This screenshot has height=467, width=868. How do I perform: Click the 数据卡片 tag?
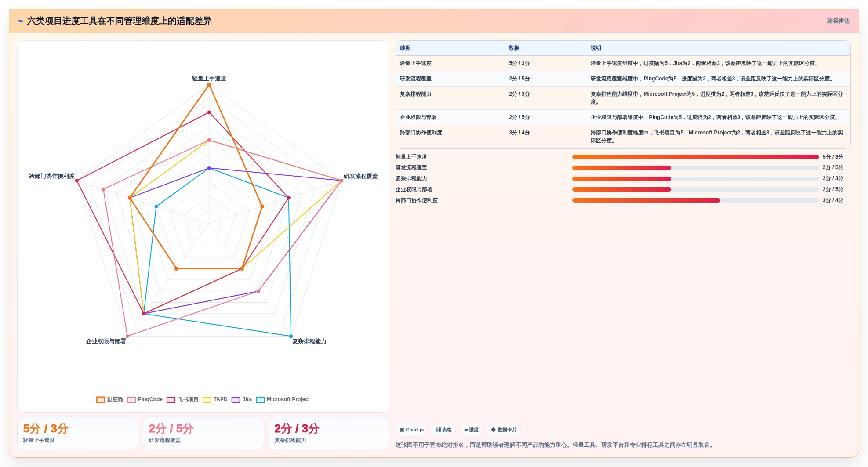tap(504, 430)
